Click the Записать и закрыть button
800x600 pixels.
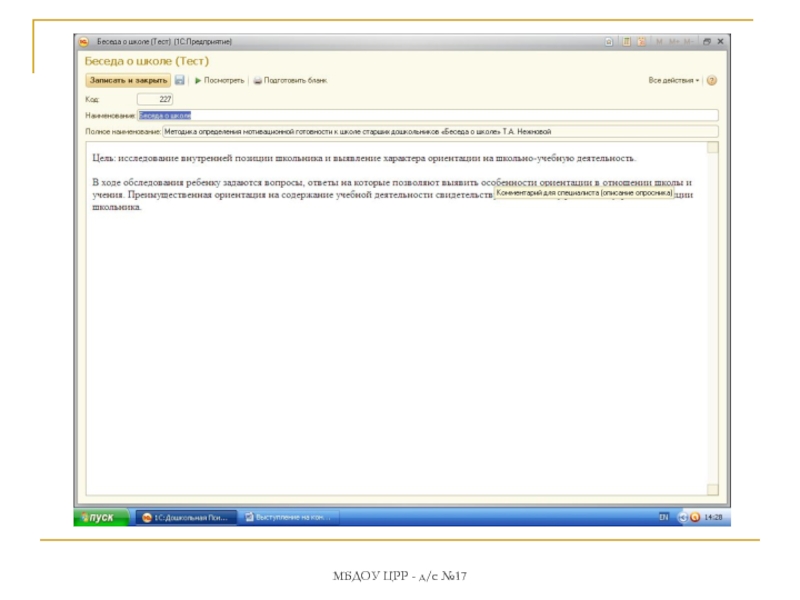coord(128,81)
